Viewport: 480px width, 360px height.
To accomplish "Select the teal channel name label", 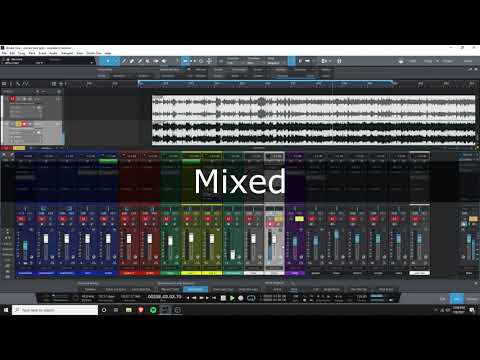I will click(233, 273).
